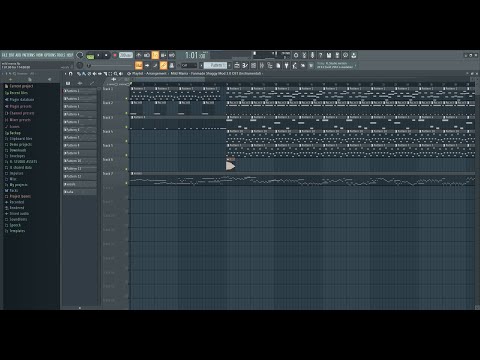Image resolution: width=480 pixels, height=360 pixels.
Task: Expand the Backup folder in browser
Action: pos(13,133)
